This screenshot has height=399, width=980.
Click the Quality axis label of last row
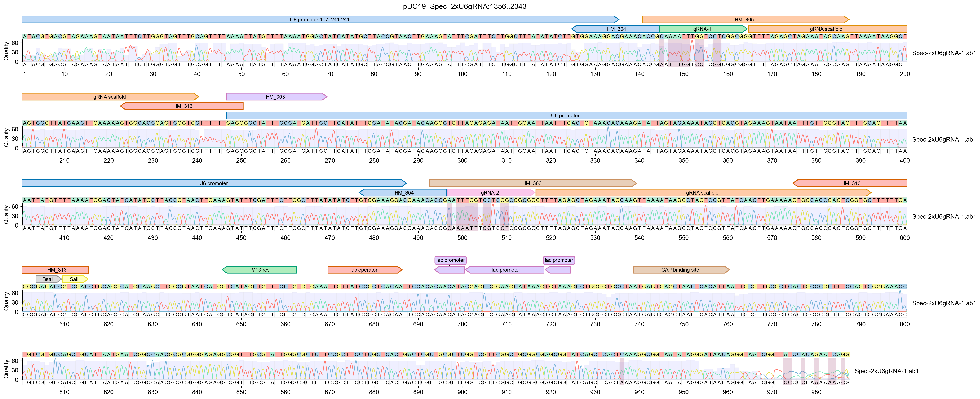pyautogui.click(x=6, y=369)
